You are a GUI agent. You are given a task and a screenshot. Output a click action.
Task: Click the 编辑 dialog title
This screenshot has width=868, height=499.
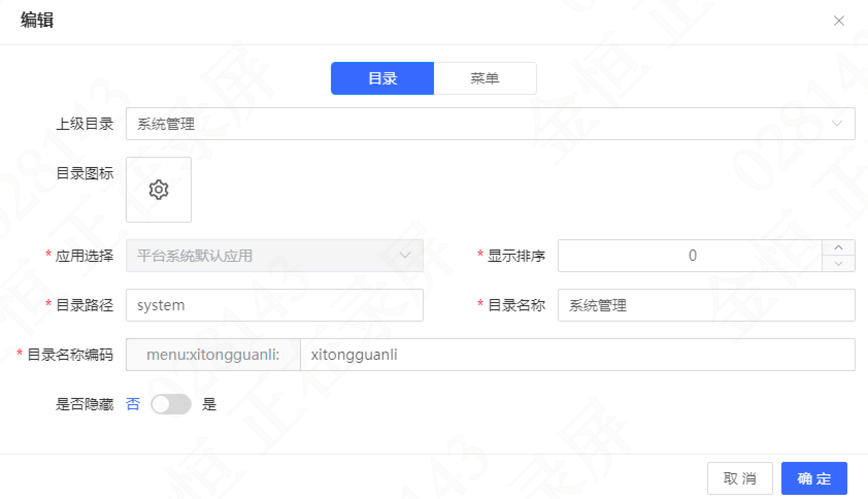[x=37, y=20]
